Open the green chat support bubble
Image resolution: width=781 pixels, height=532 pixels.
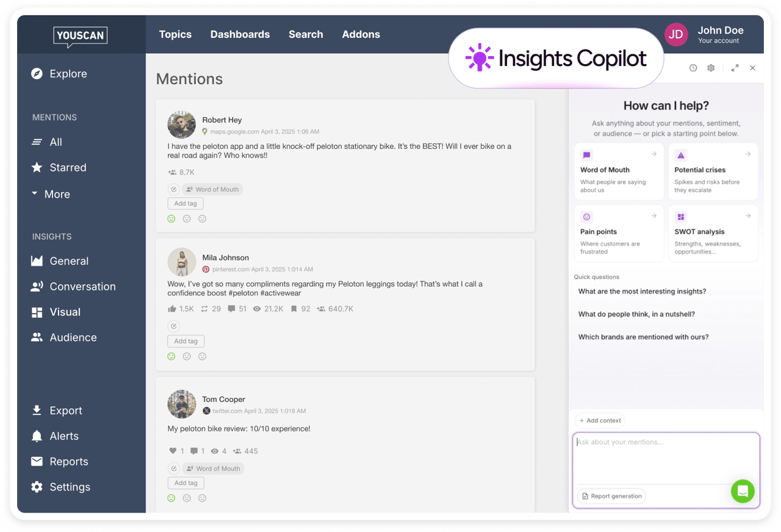(743, 491)
